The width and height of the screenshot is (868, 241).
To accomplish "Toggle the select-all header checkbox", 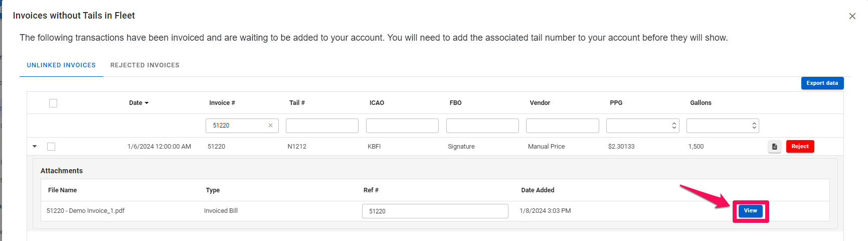I will 53,103.
